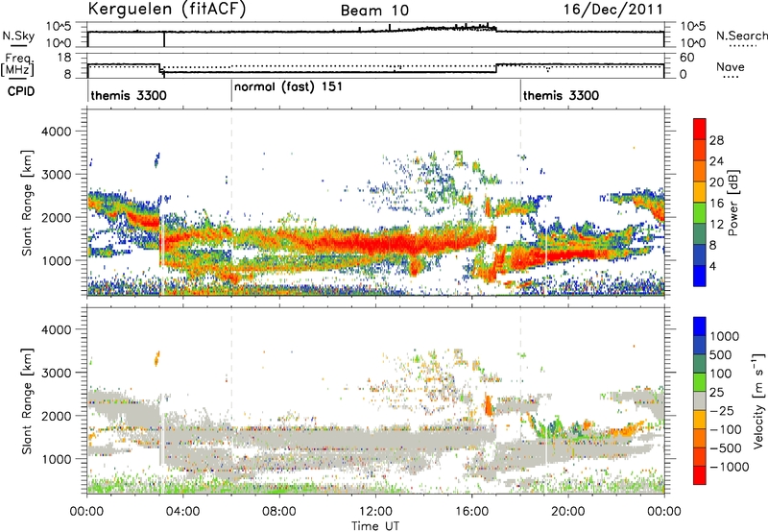Click the '04:00' time axis label
Image resolution: width=768 pixels, height=532 pixels.
(182, 512)
